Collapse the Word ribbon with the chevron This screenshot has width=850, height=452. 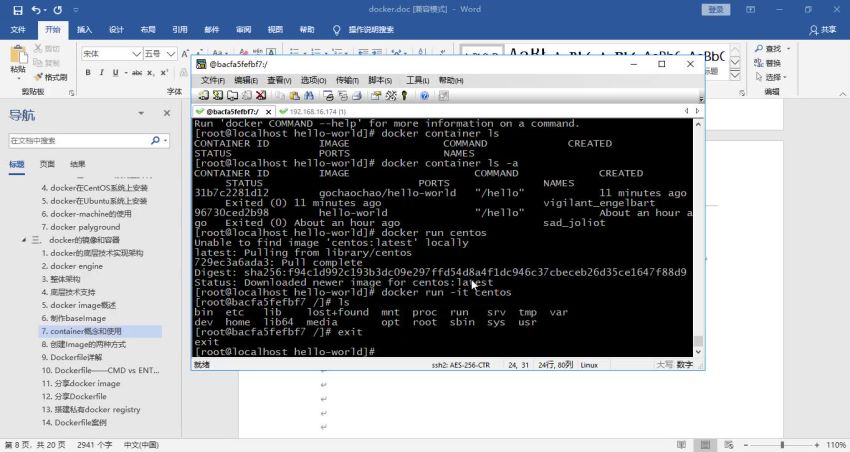point(842,93)
